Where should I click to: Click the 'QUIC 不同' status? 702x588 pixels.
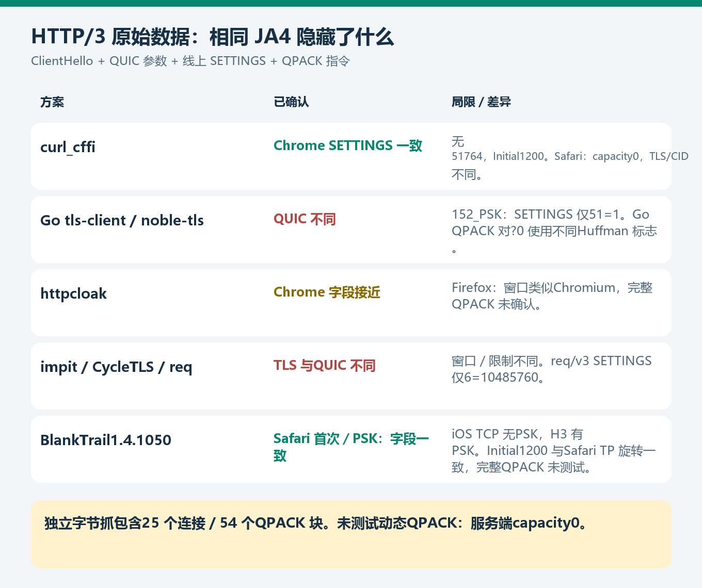coord(305,219)
